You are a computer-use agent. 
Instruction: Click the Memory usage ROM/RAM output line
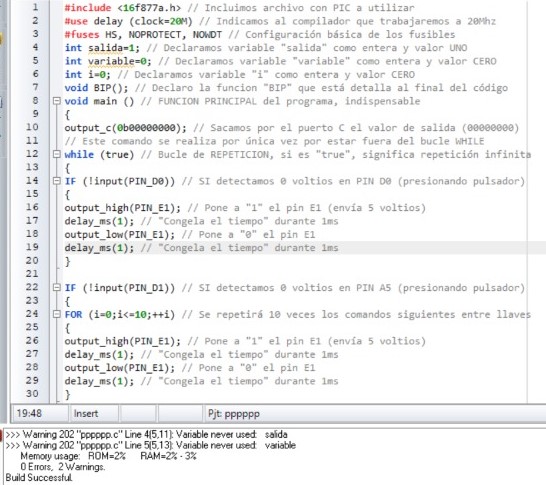pyautogui.click(x=108, y=456)
